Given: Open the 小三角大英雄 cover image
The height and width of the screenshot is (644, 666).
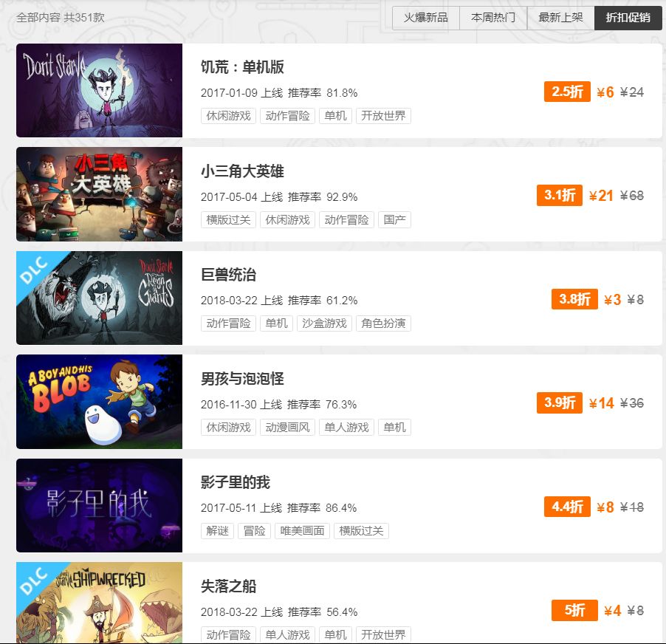Looking at the screenshot, I should click(100, 194).
